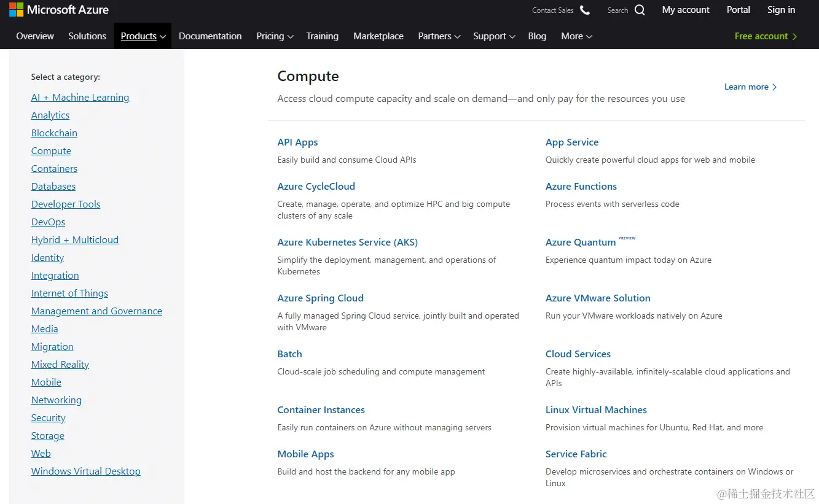This screenshot has width=819, height=504.
Task: Open the More navigation dropdown
Action: [576, 36]
